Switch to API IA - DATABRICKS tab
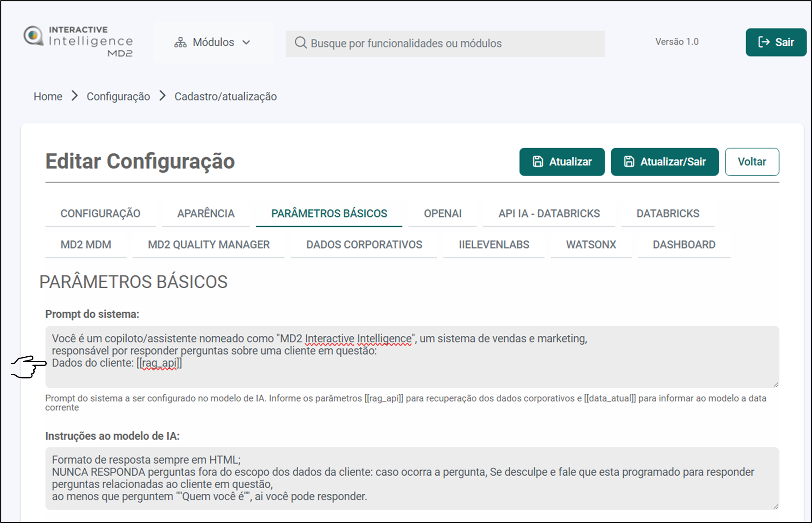Image resolution: width=812 pixels, height=523 pixels. (x=549, y=214)
